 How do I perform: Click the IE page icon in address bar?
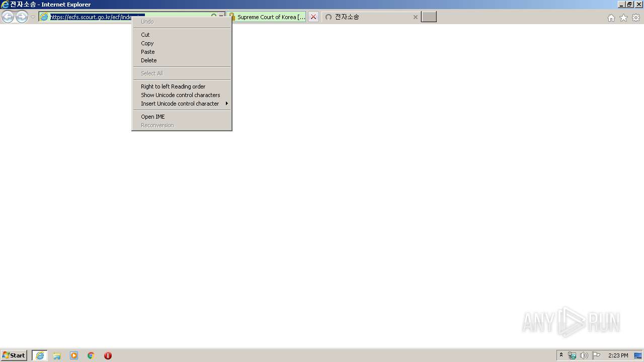(44, 17)
